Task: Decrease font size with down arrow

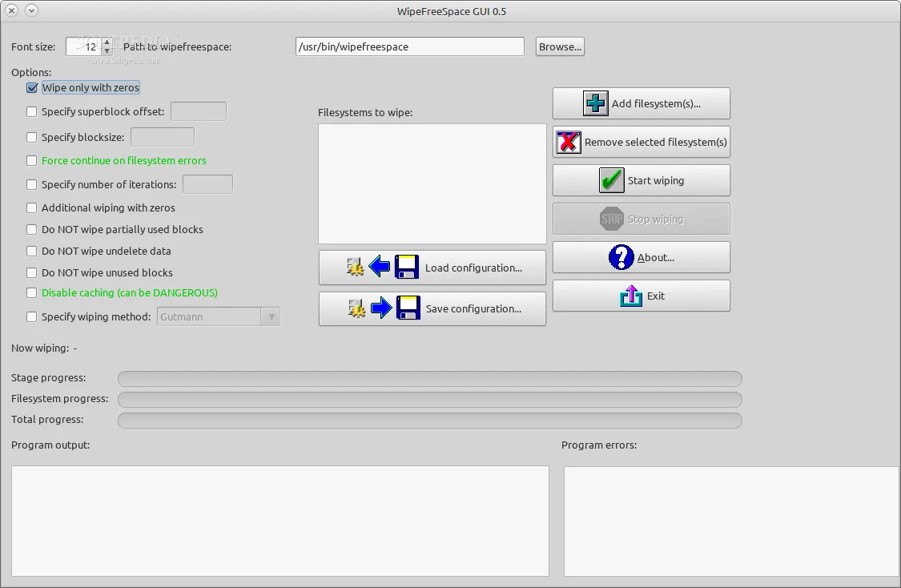Action: 107,50
